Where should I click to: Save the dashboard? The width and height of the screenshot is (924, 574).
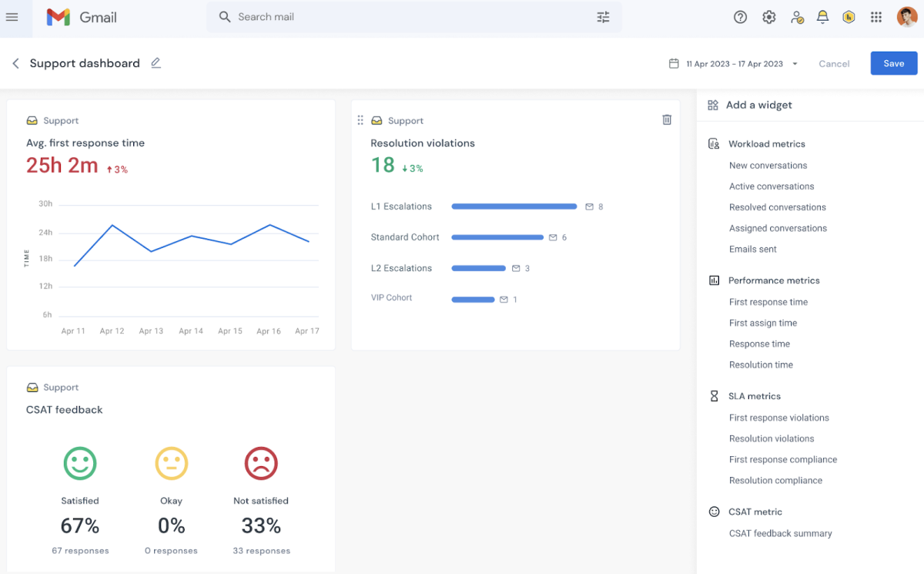click(894, 63)
